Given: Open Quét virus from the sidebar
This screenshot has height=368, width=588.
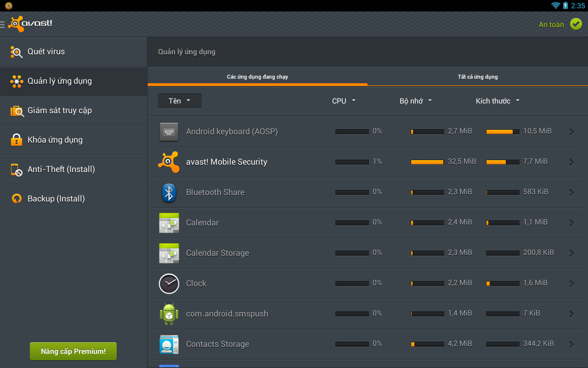Looking at the screenshot, I should coord(73,52).
